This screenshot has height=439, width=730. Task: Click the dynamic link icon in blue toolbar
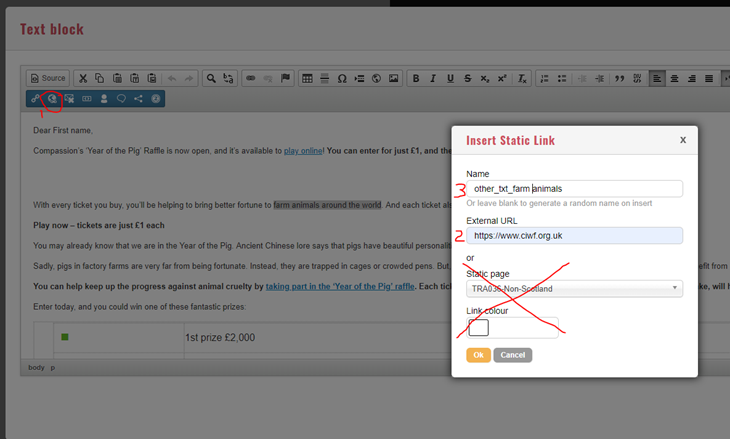pyautogui.click(x=35, y=99)
